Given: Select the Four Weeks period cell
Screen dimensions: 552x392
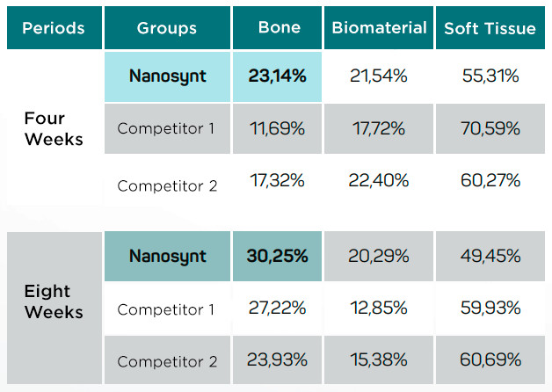Looking at the screenshot, I should tap(52, 128).
